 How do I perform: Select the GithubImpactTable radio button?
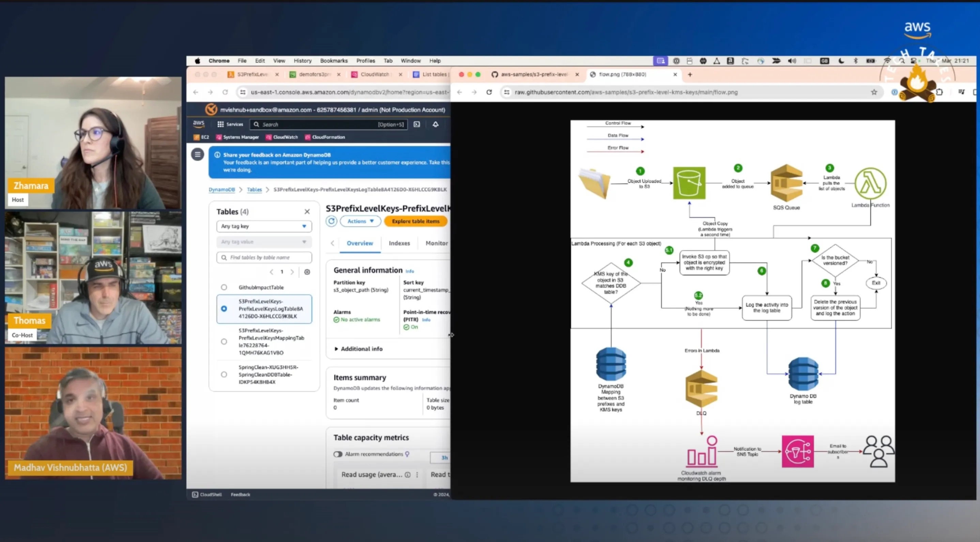tap(224, 288)
